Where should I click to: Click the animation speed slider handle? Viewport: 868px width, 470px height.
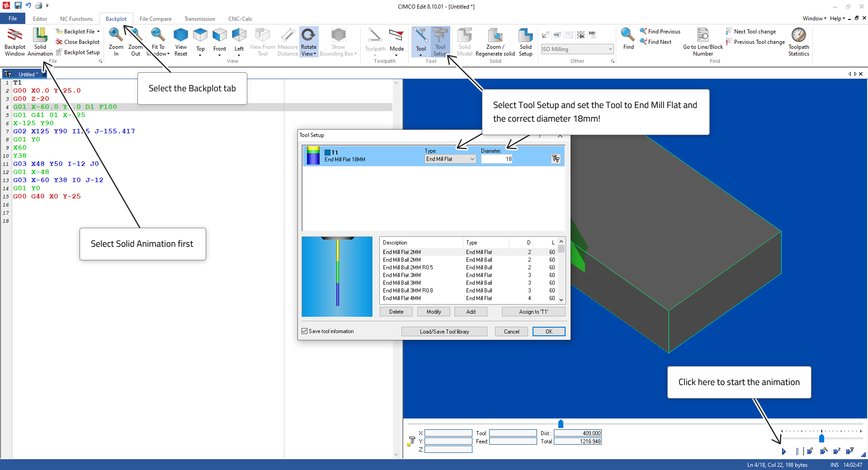[x=821, y=438]
